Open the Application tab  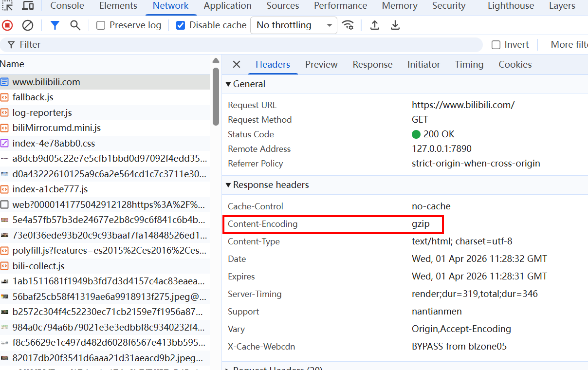(x=228, y=6)
